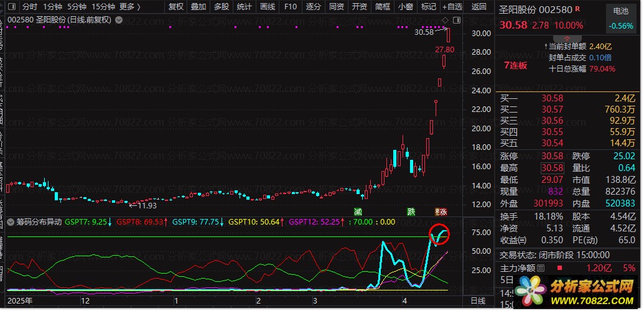Image resolution: width=644 pixels, height=311 pixels.
Task: Collapse the limit-up info panel chevron
Action: click(x=567, y=37)
